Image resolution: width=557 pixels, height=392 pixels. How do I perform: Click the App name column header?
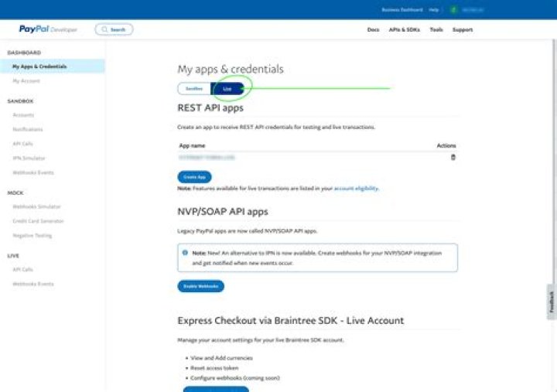tap(192, 145)
